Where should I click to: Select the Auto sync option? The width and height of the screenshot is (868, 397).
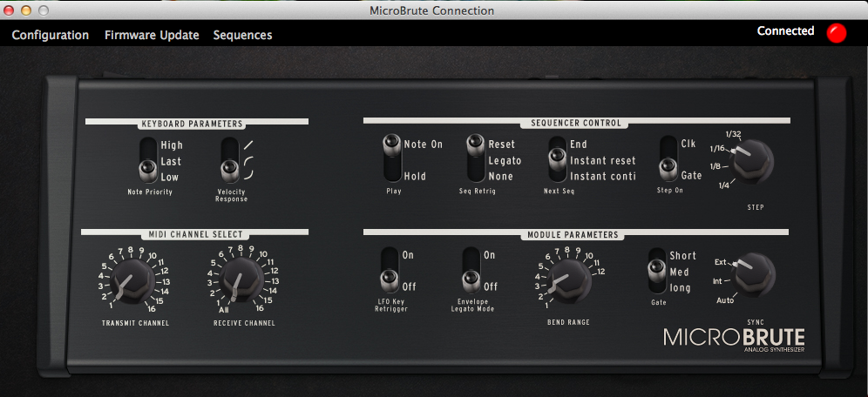(x=724, y=300)
